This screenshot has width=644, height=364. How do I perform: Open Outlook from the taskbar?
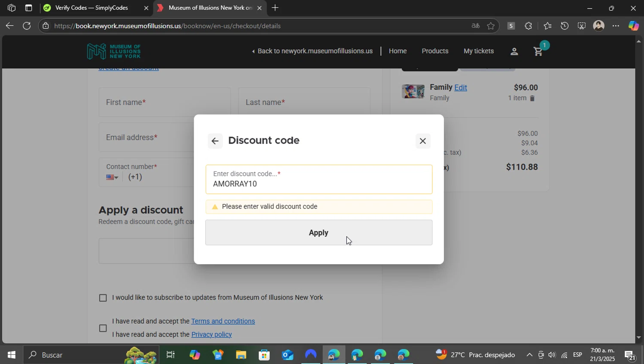pyautogui.click(x=287, y=355)
